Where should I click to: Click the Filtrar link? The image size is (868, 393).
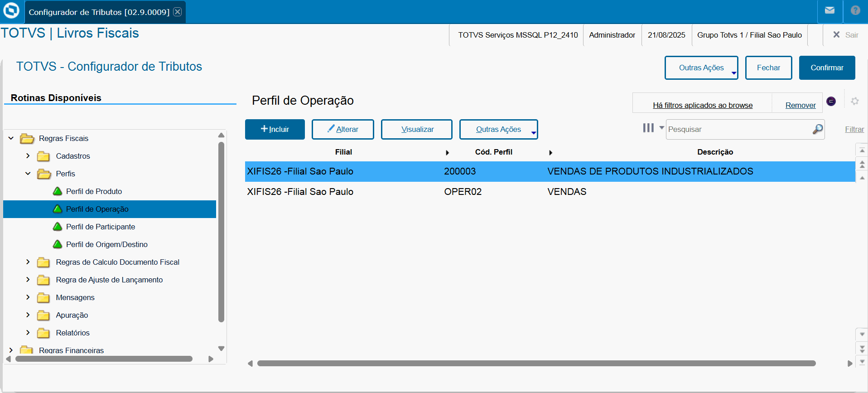click(x=854, y=129)
